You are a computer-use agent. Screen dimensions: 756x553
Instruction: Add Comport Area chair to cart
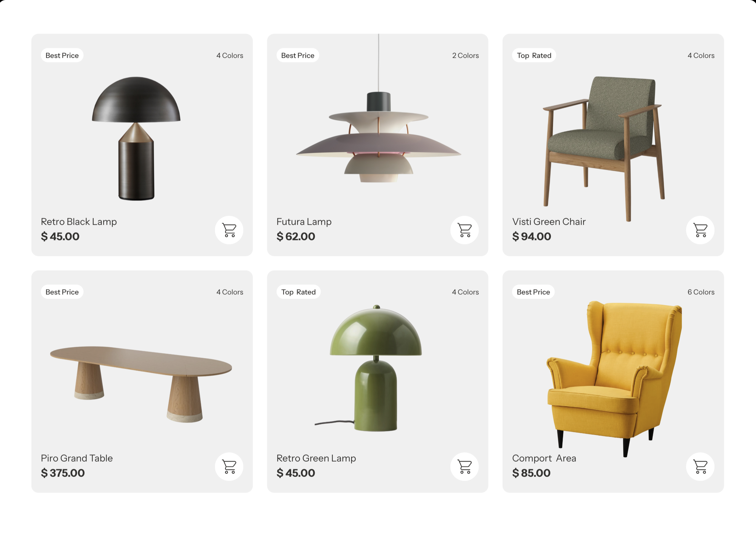(x=700, y=467)
